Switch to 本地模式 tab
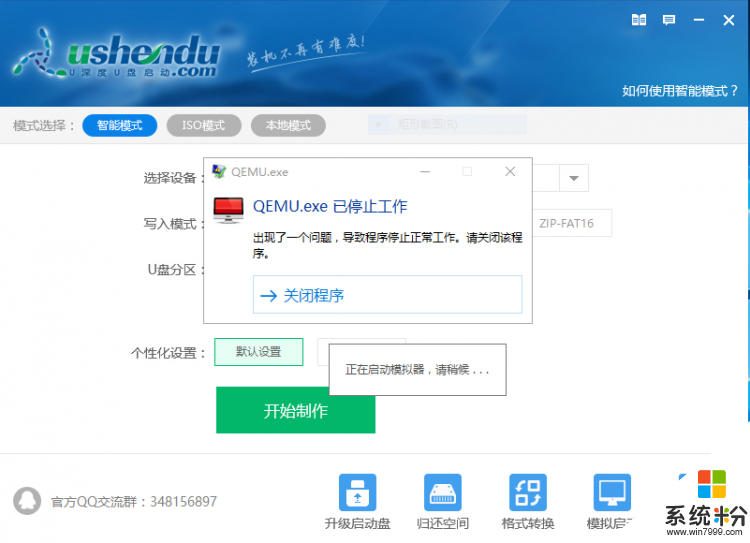This screenshot has height=543, width=750. pyautogui.click(x=288, y=125)
